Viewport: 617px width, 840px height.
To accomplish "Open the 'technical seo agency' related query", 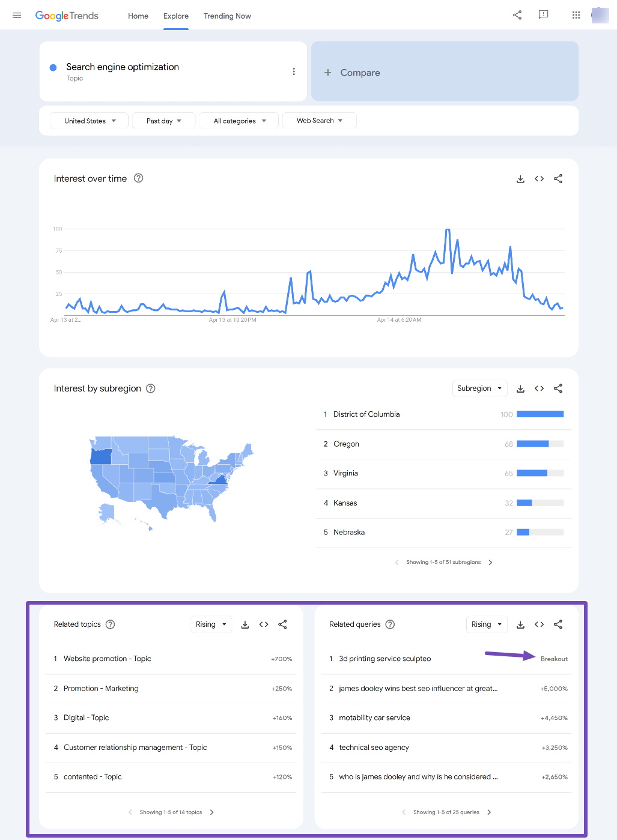I will (x=374, y=748).
